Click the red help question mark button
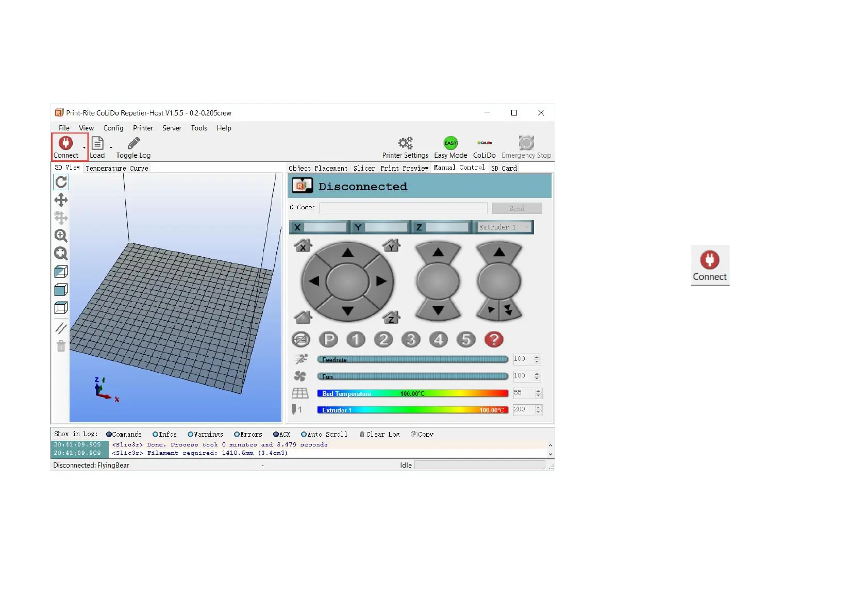The height and width of the screenshot is (614, 868). pyautogui.click(x=493, y=339)
